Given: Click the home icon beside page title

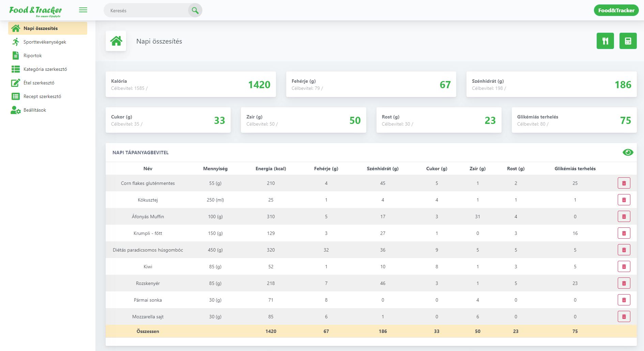Looking at the screenshot, I should tap(116, 41).
